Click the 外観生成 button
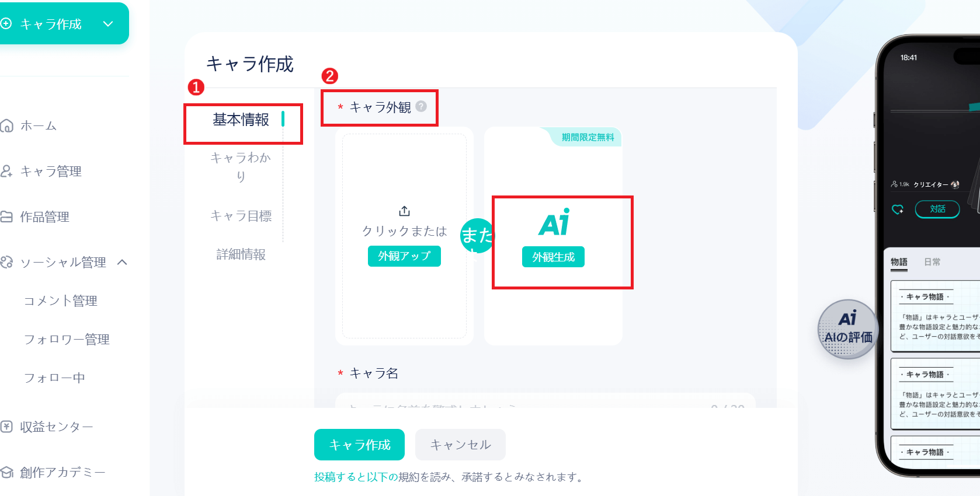 coord(553,257)
